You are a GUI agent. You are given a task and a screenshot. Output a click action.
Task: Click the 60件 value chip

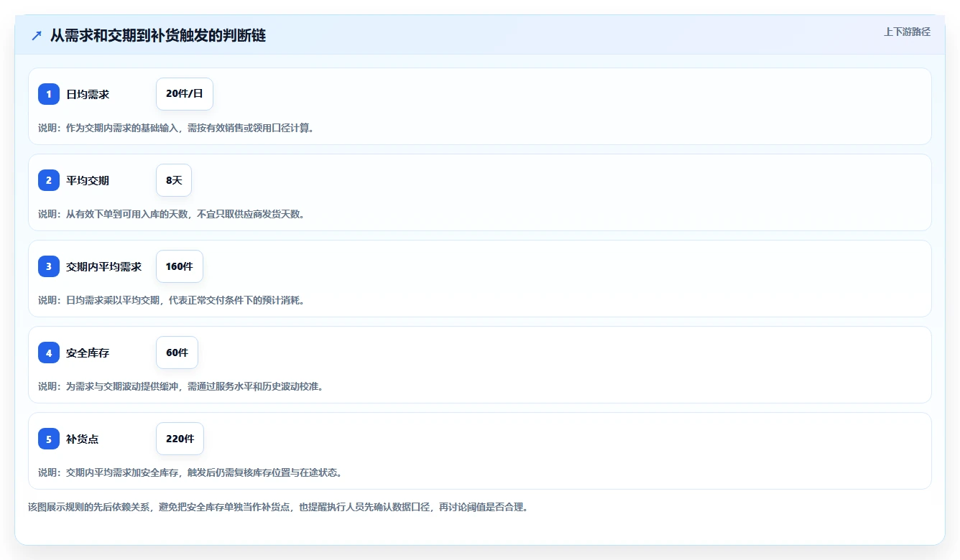[x=177, y=353]
